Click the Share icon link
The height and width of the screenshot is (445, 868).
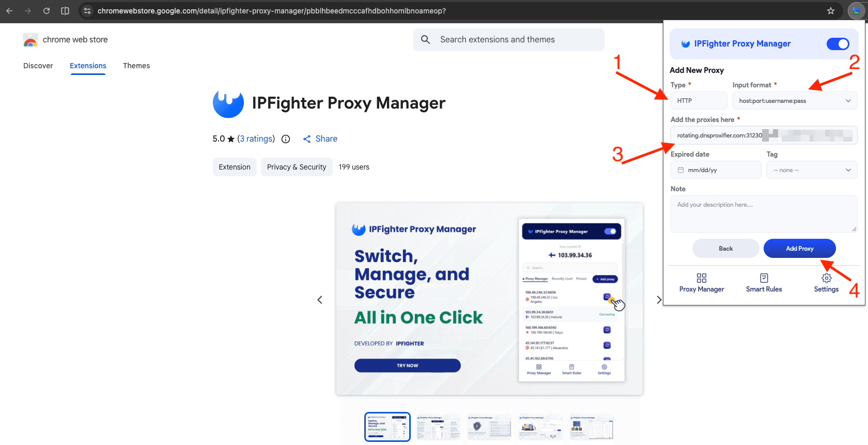click(320, 139)
